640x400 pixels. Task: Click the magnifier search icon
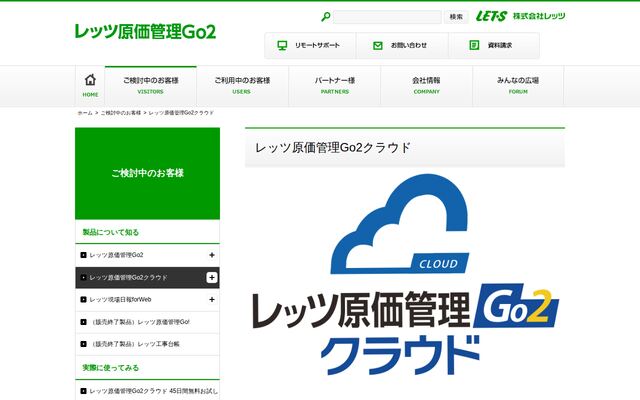click(x=326, y=17)
